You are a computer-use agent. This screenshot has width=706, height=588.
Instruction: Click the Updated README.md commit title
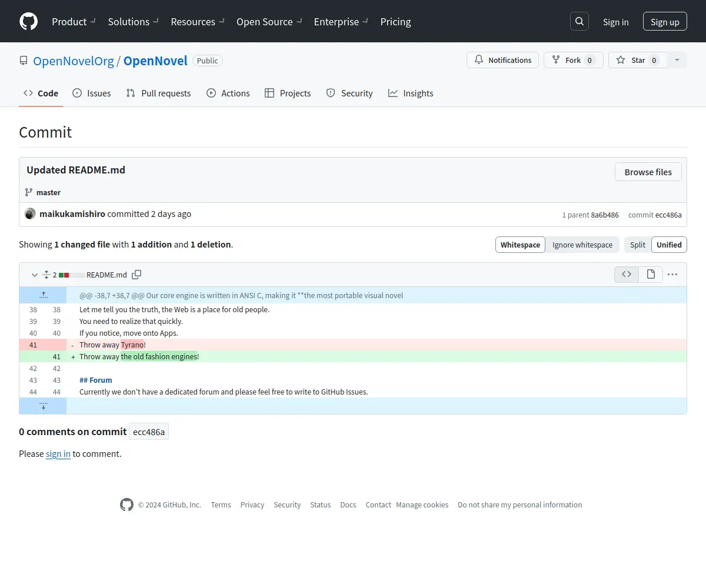click(76, 170)
